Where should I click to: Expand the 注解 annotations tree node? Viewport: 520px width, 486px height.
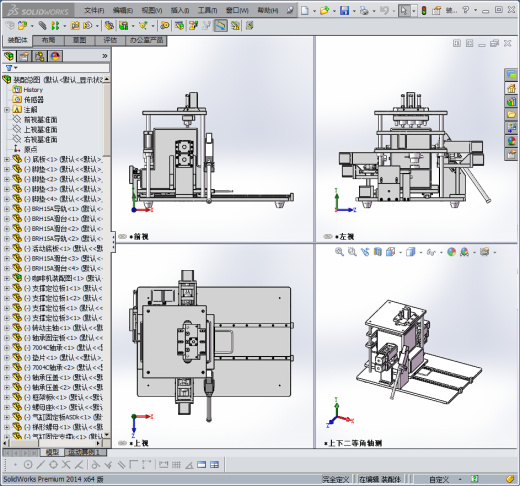[x=7, y=110]
